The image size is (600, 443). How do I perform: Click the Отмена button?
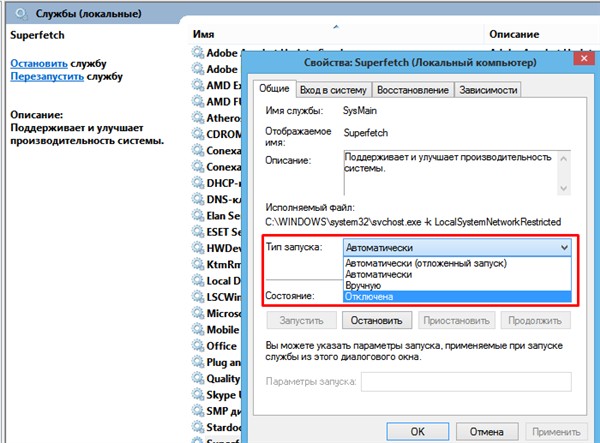[x=487, y=432]
